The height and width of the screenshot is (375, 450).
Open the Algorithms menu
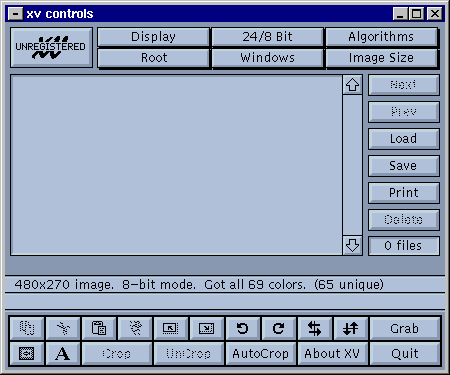[x=381, y=37]
